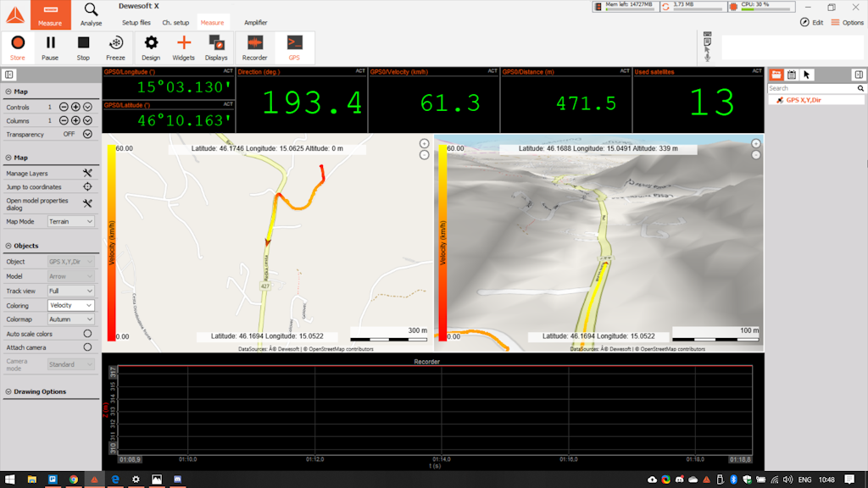Pause the measurement

click(50, 47)
